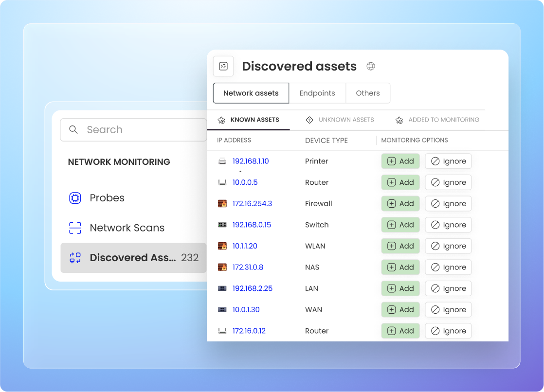
Task: Add the Printer 192.168.1.10 to monitoring
Action: tap(400, 161)
